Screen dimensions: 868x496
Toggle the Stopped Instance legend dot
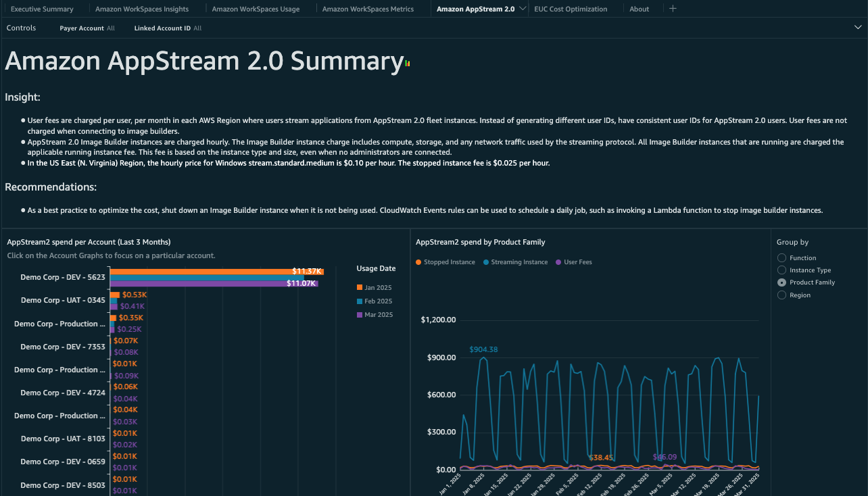420,262
